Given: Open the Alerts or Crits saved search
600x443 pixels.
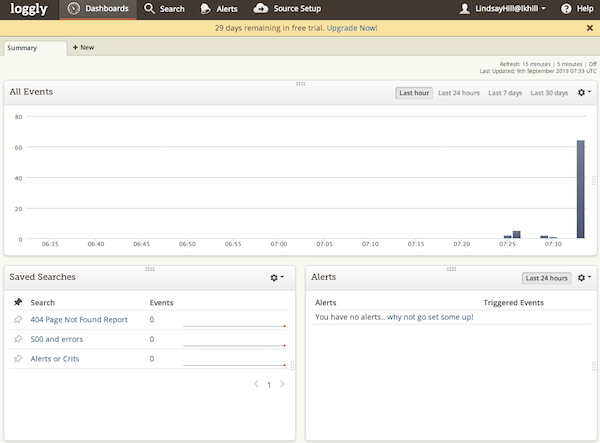Looking at the screenshot, I should [x=55, y=359].
